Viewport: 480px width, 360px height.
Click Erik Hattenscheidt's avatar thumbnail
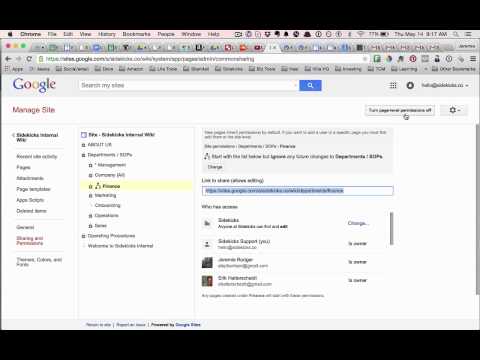207,281
